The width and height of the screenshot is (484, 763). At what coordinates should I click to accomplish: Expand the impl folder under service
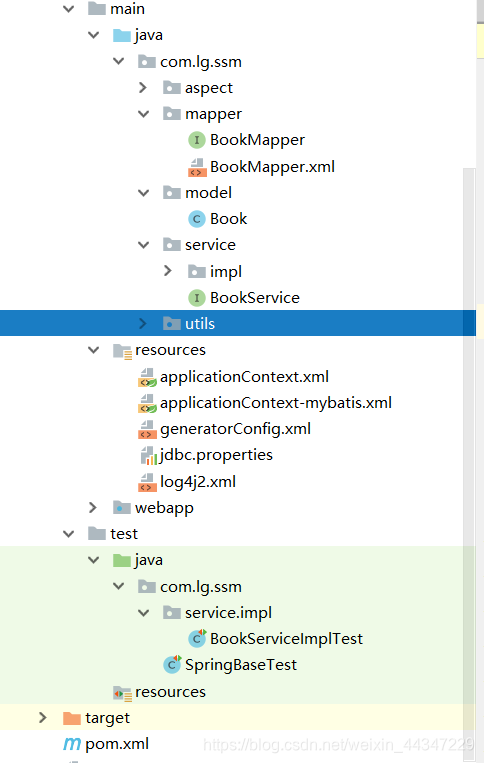click(168, 271)
